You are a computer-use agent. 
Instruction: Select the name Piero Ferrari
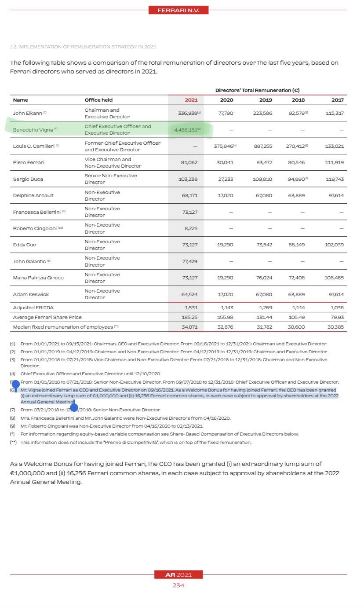(29, 162)
